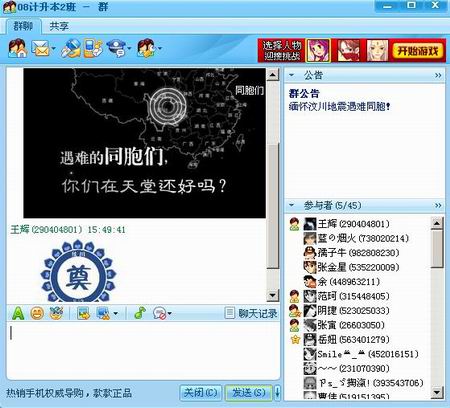The width and height of the screenshot is (450, 408).
Task: Collapse the 公告 announcement panel
Action: click(292, 75)
